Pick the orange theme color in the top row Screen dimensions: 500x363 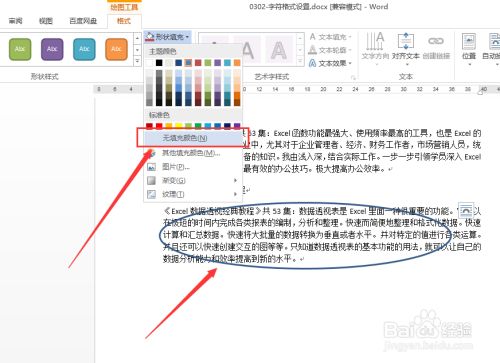point(237,63)
